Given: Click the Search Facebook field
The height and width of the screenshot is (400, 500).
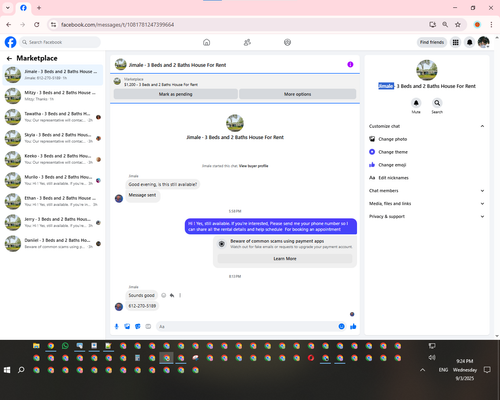Looking at the screenshot, I should (x=60, y=42).
